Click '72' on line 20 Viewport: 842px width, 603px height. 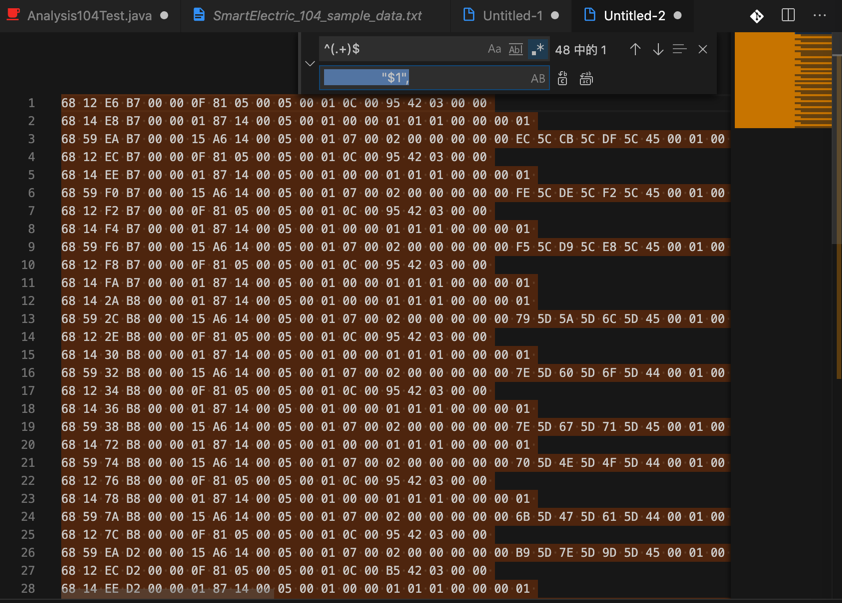pos(112,445)
